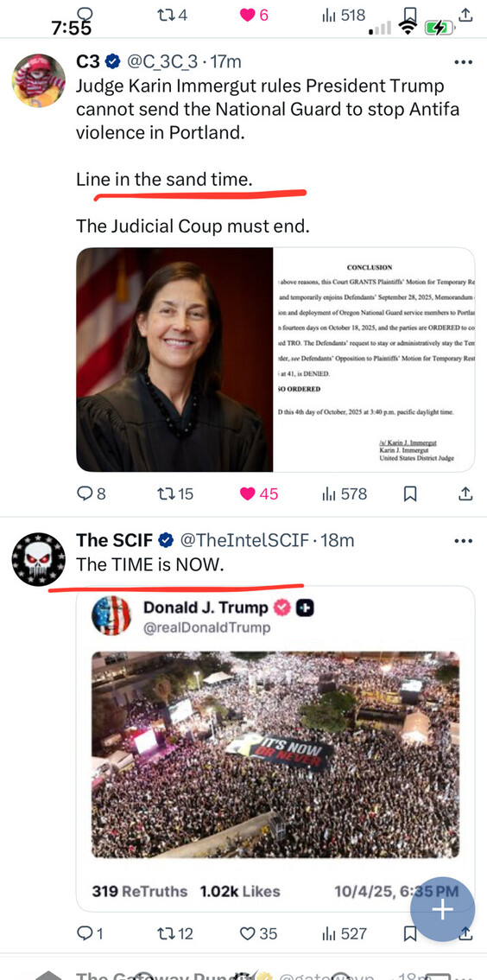Screen dimensions: 487x980
Task: Open the quoted Donald J. Trump post
Action: pyautogui.click(x=275, y=748)
